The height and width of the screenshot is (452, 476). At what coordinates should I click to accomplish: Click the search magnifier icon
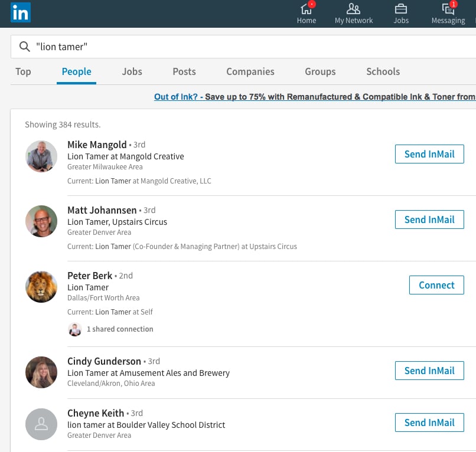tap(25, 47)
